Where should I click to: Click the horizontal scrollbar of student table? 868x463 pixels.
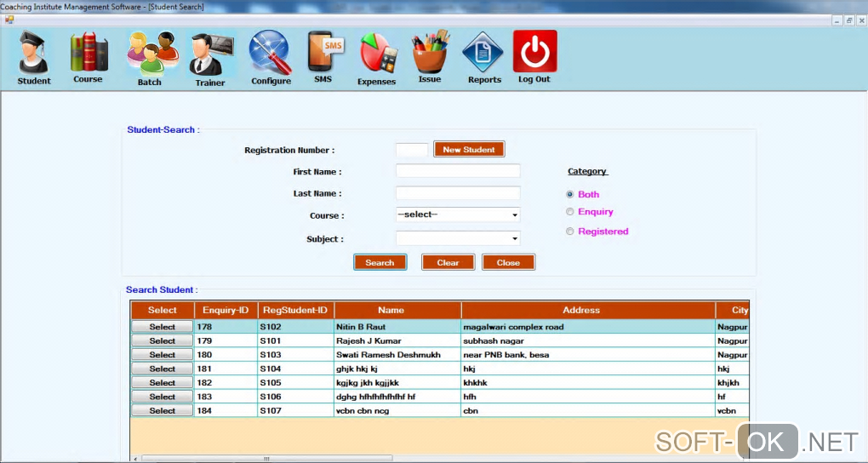[x=267, y=459]
